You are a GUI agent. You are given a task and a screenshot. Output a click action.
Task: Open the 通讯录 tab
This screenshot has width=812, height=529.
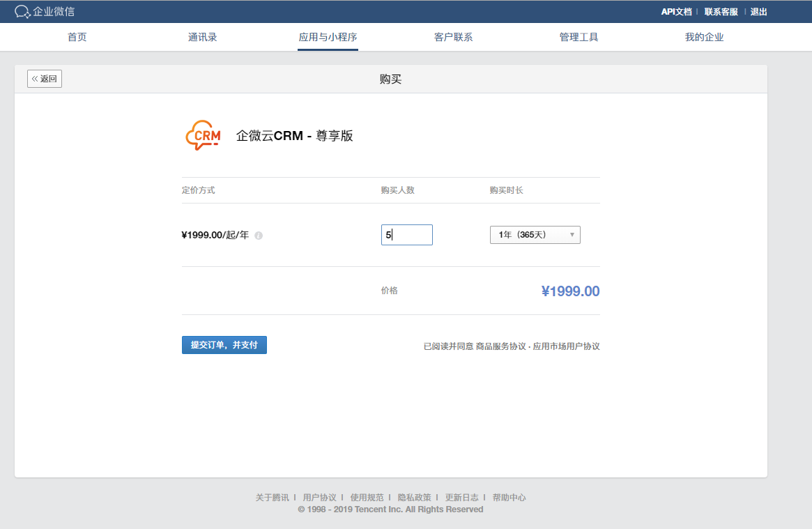coord(203,37)
